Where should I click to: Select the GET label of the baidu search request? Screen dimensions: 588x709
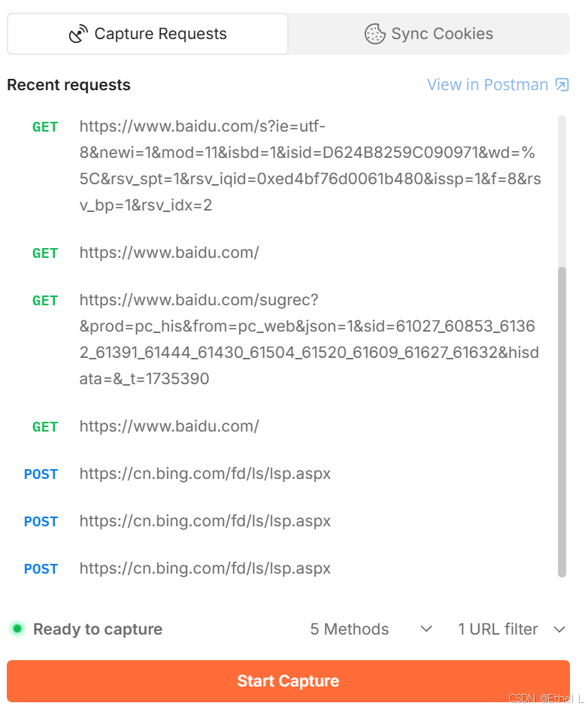[x=45, y=126]
